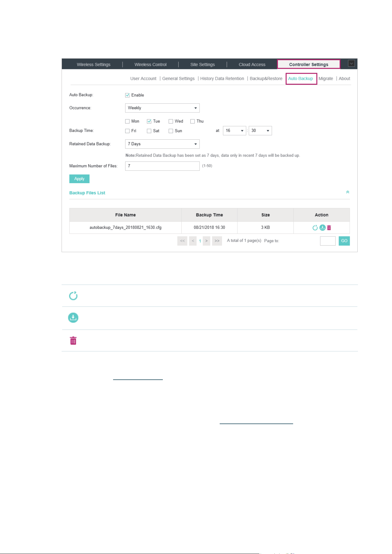Click the 3 KB size cell
Screen dimensions: 392x554
[266, 228]
